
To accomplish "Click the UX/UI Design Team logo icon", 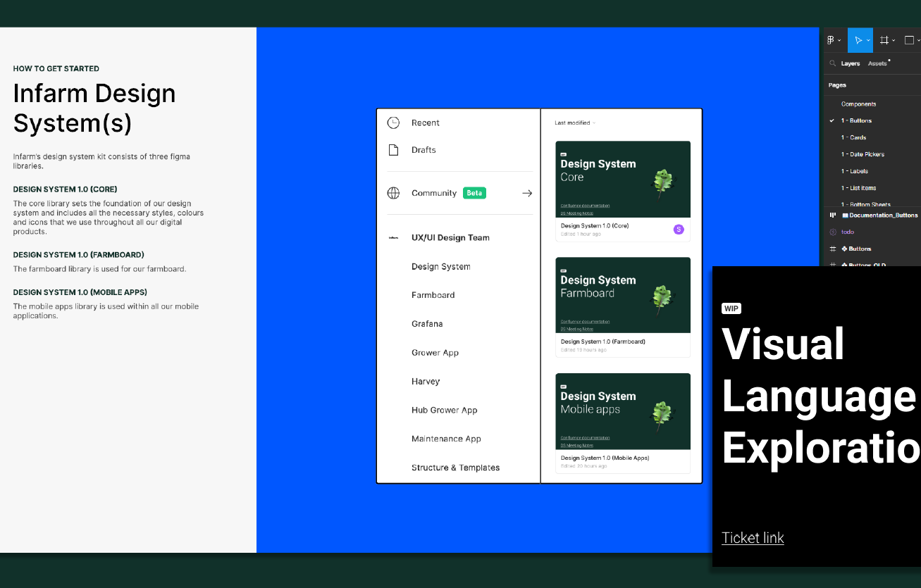I will coord(393,238).
